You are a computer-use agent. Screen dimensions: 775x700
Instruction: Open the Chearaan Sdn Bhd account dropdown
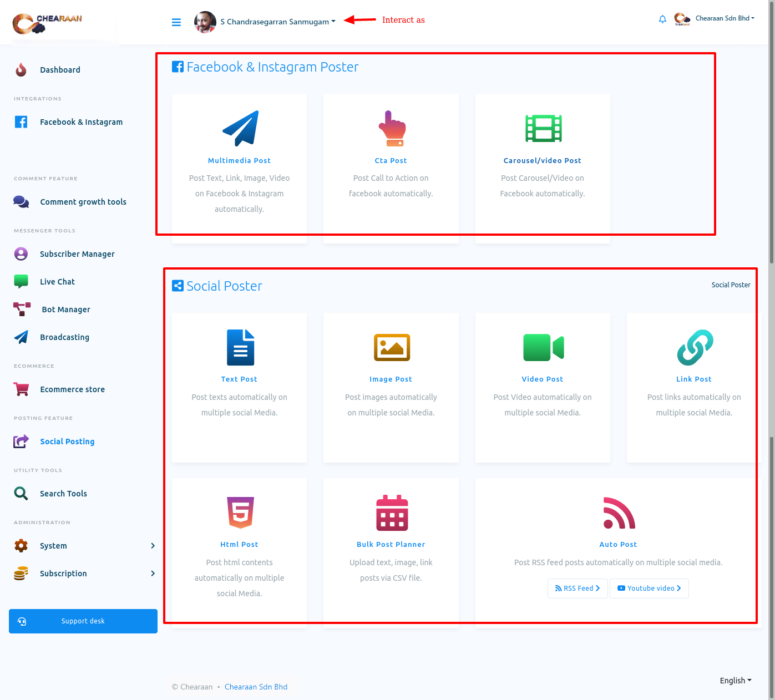pyautogui.click(x=724, y=18)
